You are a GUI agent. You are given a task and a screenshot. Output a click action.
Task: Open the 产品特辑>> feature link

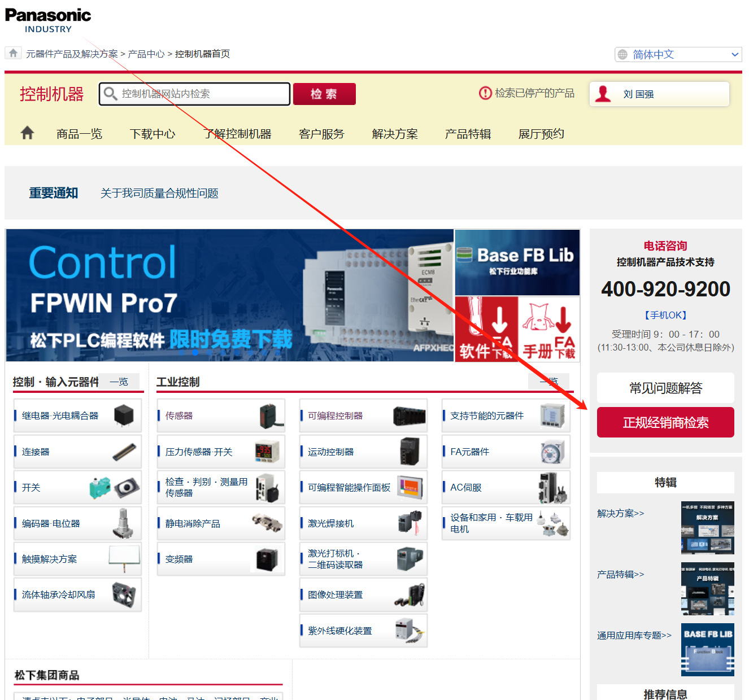620,574
